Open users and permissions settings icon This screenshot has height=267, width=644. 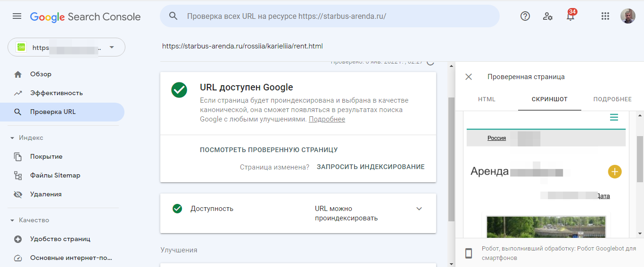point(548,16)
